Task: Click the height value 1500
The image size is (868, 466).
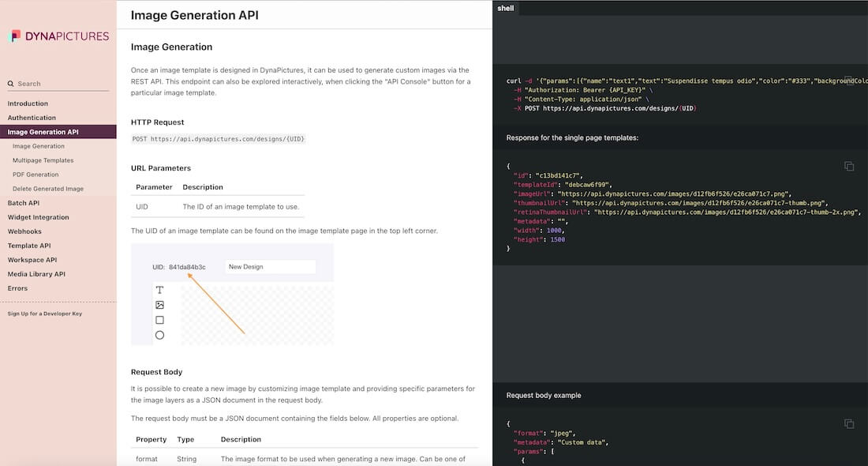Action: [x=557, y=239]
